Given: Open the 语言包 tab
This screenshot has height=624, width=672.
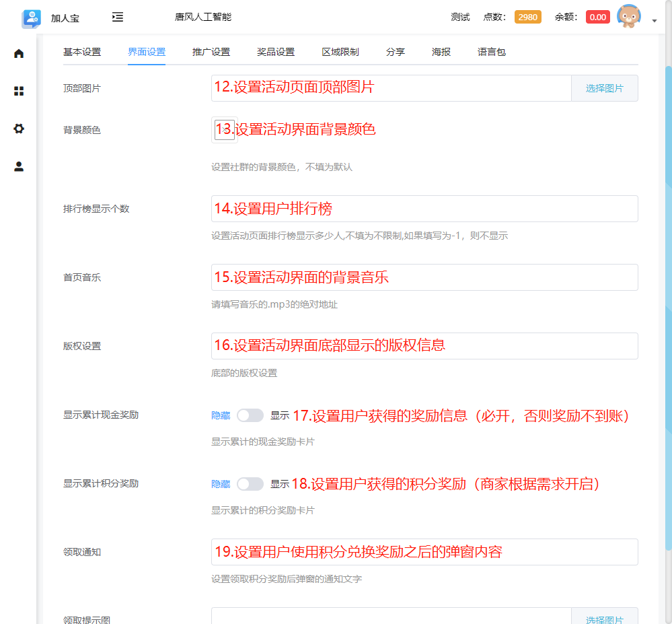Looking at the screenshot, I should tap(492, 52).
